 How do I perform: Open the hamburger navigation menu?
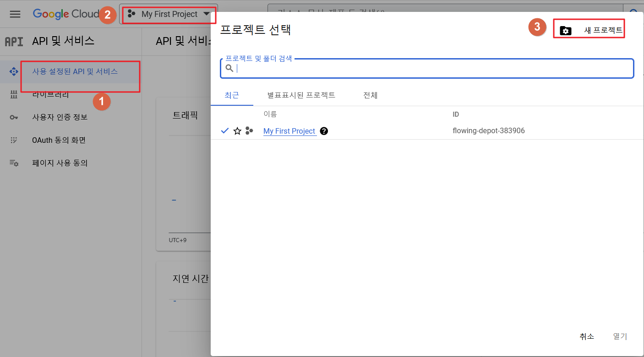point(15,14)
